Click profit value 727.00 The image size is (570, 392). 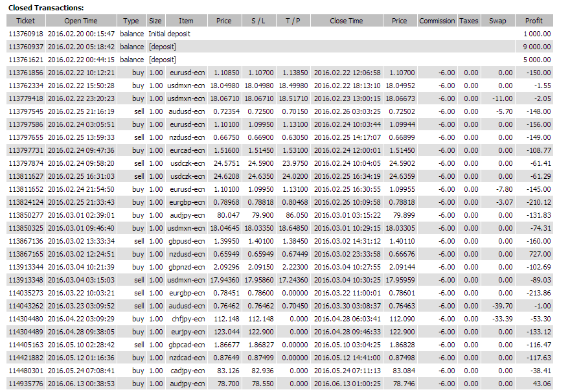point(540,254)
